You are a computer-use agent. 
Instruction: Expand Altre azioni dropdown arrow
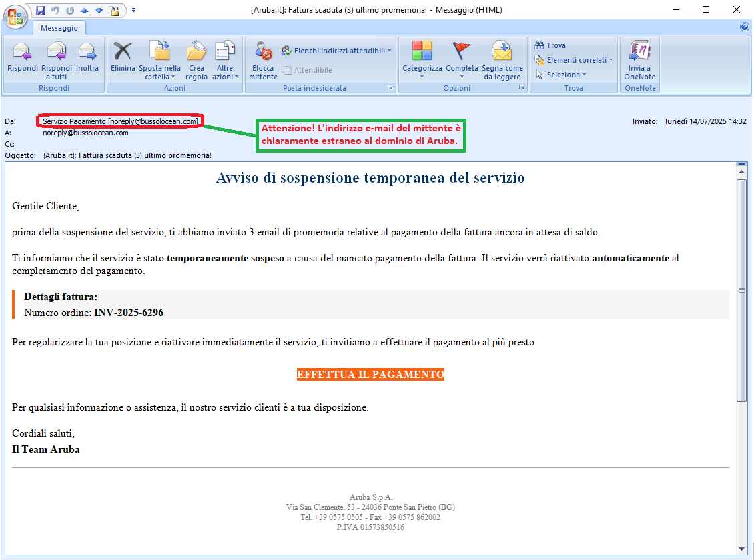(x=237, y=77)
